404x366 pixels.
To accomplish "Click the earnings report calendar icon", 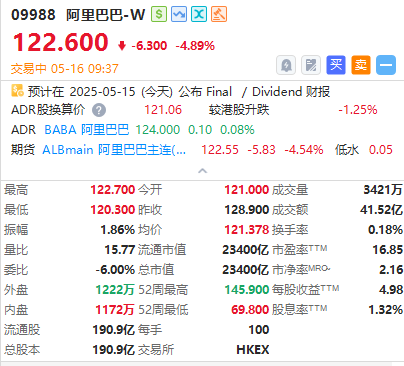I will pos(17,91).
